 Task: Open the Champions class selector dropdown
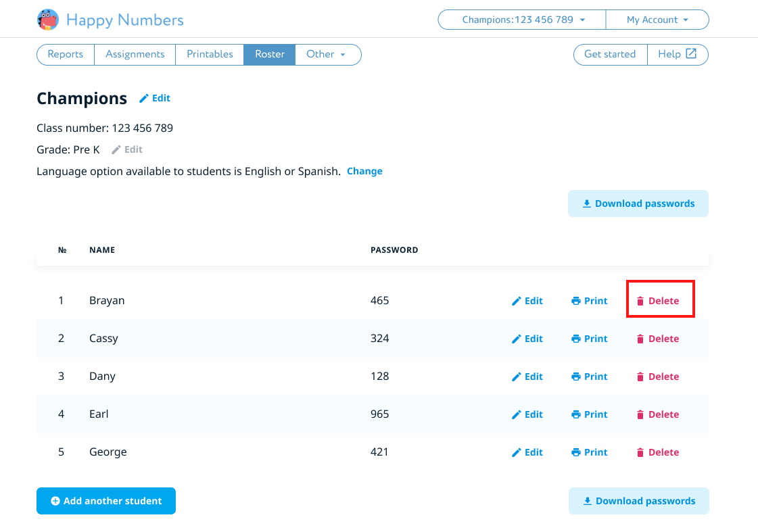522,20
